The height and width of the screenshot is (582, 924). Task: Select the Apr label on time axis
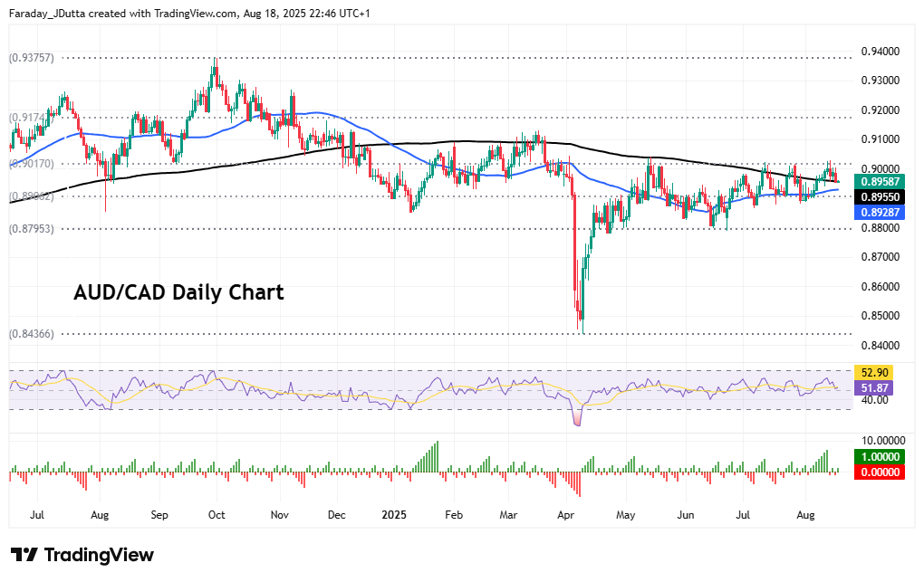click(x=567, y=514)
